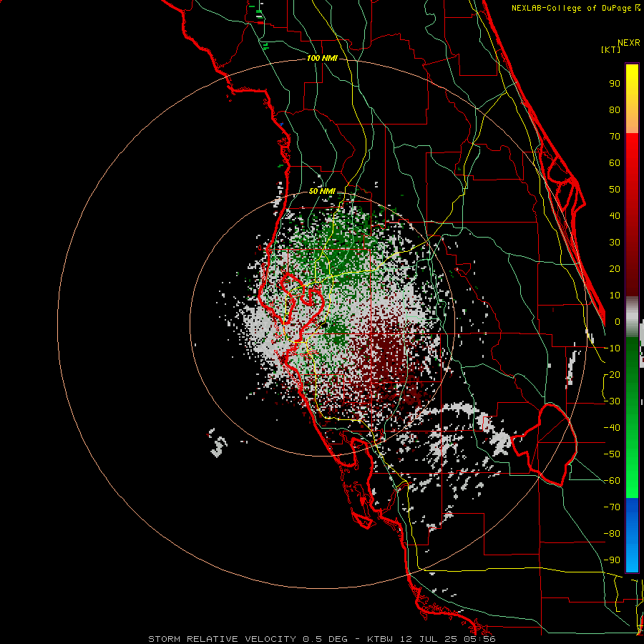This screenshot has height=644, width=644.
Task: Click the 0 value on the velocity scale
Action: pyautogui.click(x=618, y=322)
